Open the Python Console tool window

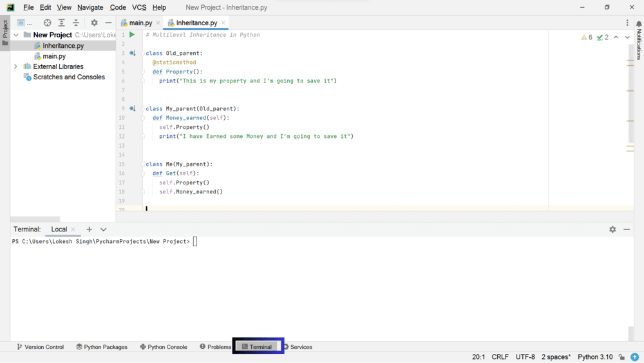click(164, 347)
